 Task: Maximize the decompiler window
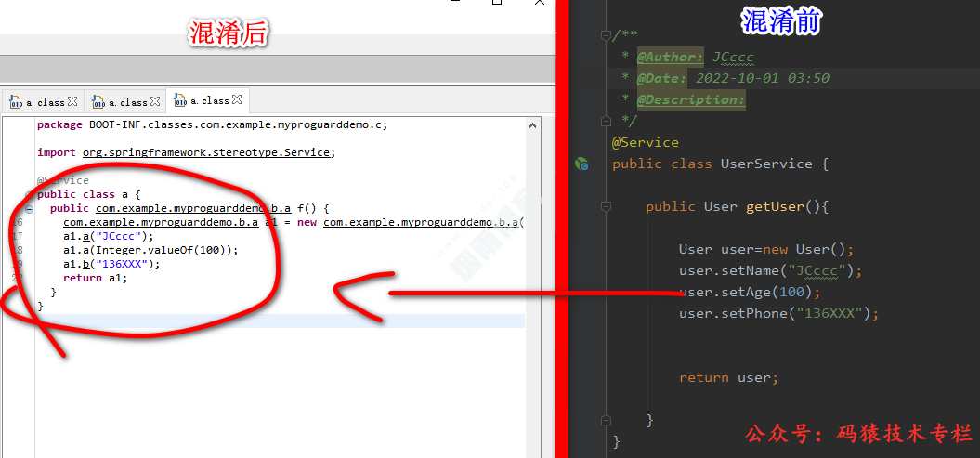[x=497, y=4]
